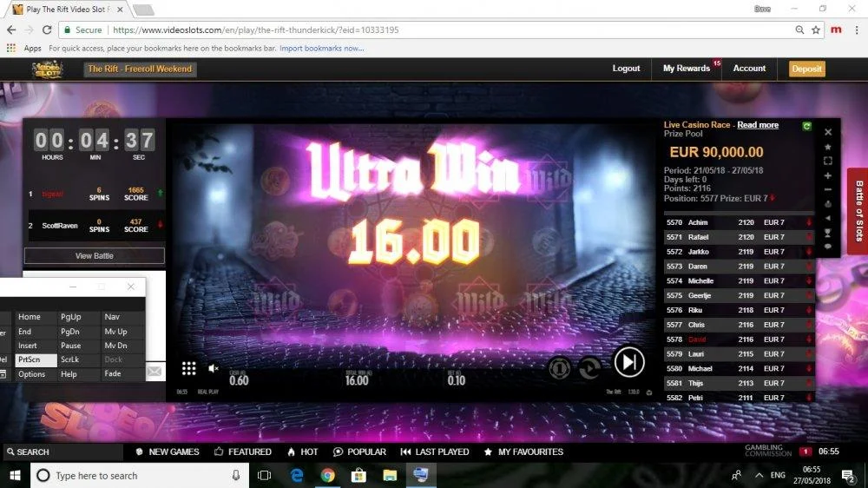Close The Rift Video Slot browser tab
The height and width of the screenshot is (488, 868).
coord(120,10)
